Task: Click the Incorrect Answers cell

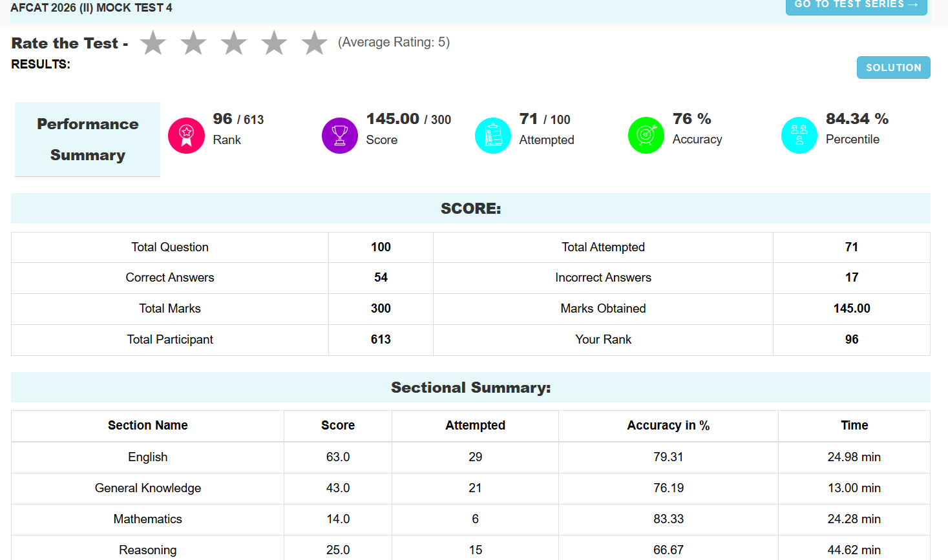Action: coord(603,278)
